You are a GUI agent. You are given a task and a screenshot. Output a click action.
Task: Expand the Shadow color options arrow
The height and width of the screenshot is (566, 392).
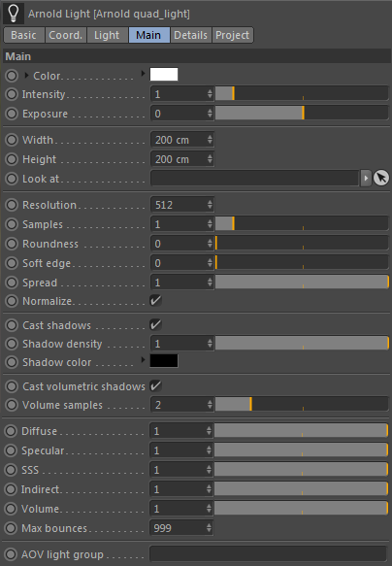click(144, 360)
